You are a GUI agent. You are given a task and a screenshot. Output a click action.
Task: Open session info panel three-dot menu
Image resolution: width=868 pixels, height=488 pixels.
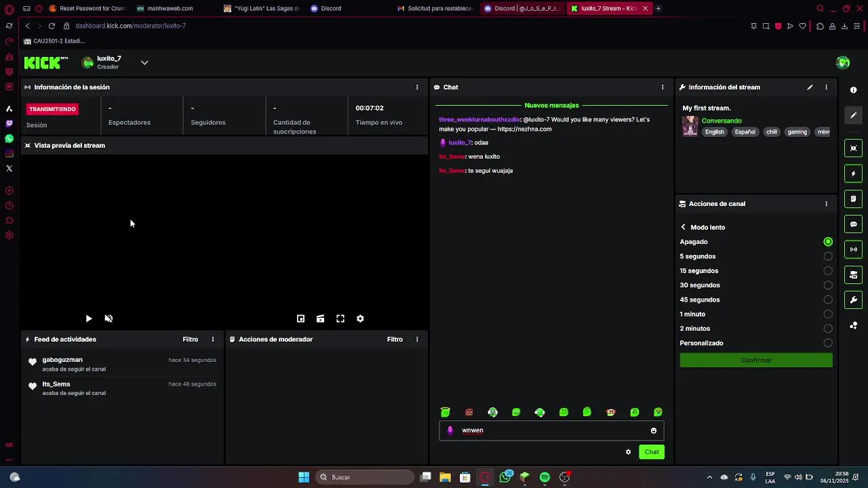[417, 87]
